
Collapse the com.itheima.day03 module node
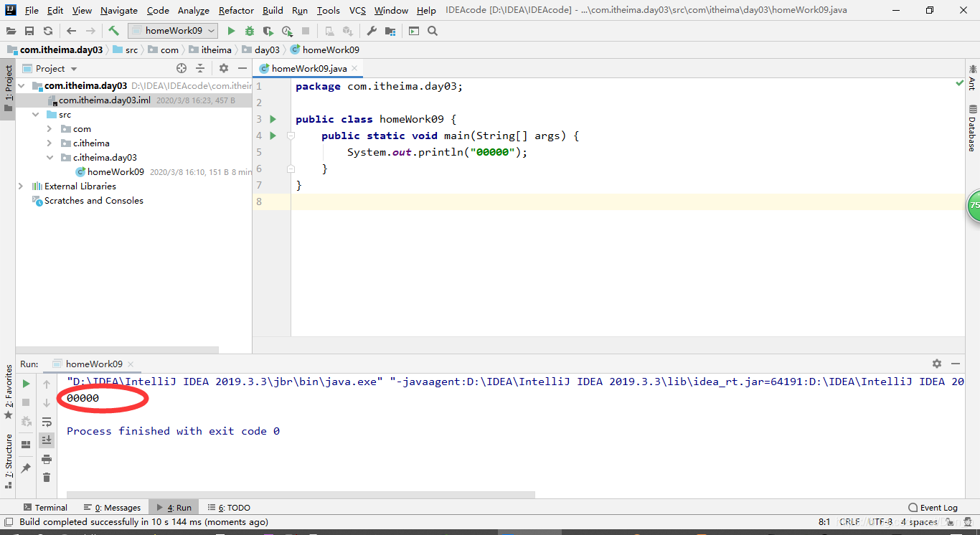click(x=22, y=86)
